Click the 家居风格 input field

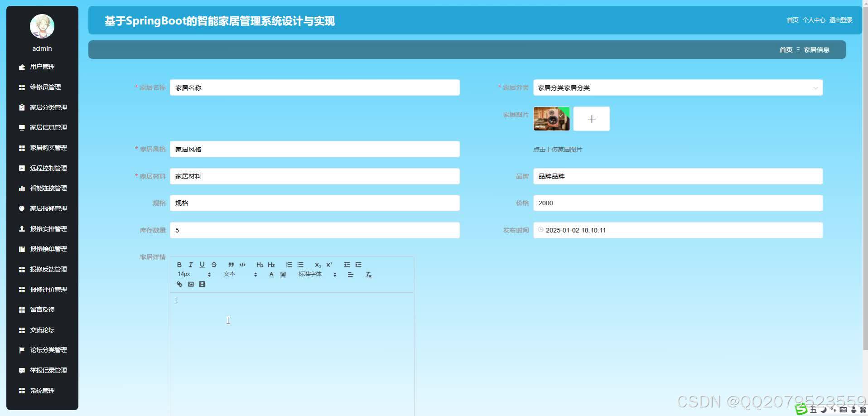(x=315, y=149)
